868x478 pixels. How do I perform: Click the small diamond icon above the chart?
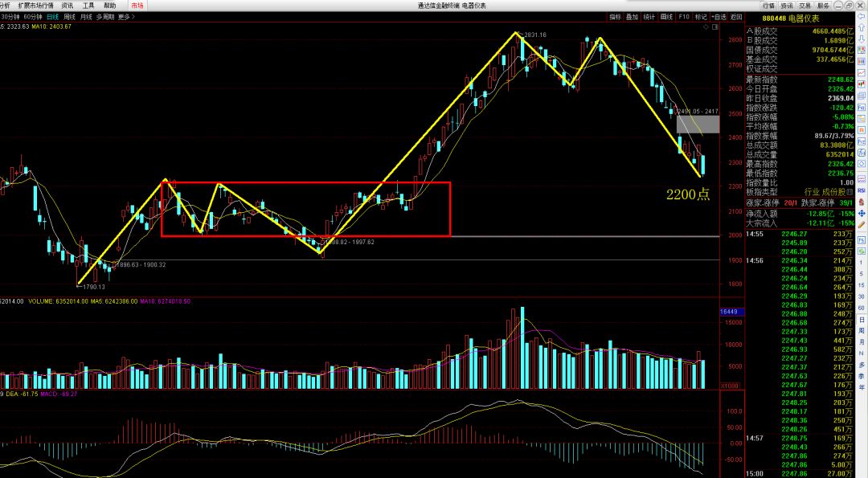707,27
